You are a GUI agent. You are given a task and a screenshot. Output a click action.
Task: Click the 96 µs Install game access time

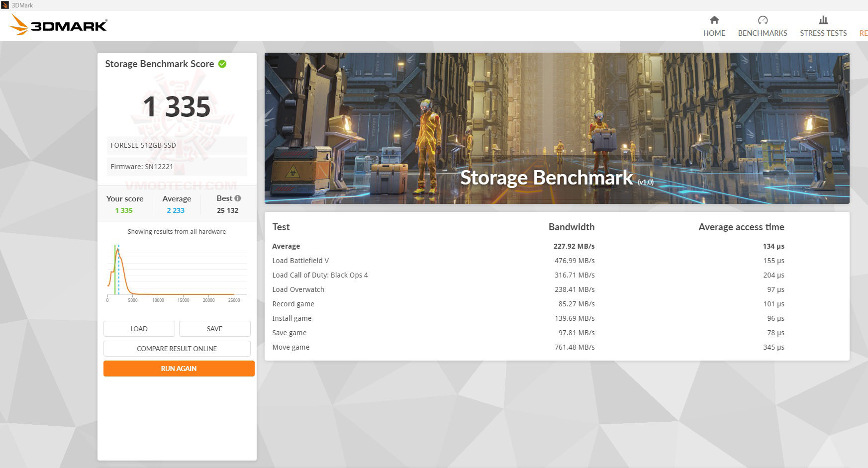[x=775, y=318]
